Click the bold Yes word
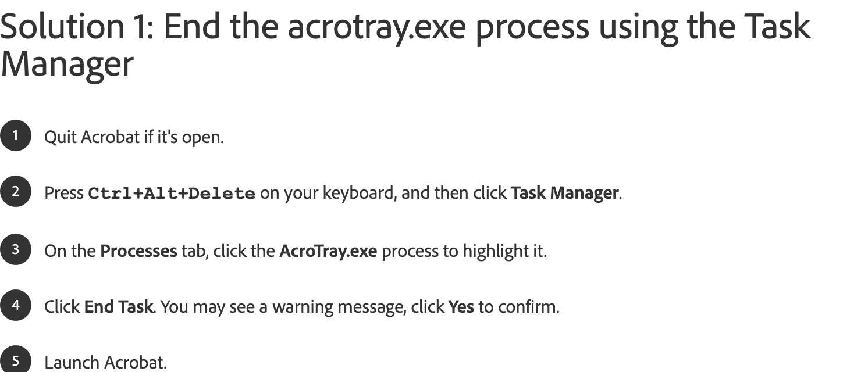The image size is (868, 372). [x=461, y=306]
